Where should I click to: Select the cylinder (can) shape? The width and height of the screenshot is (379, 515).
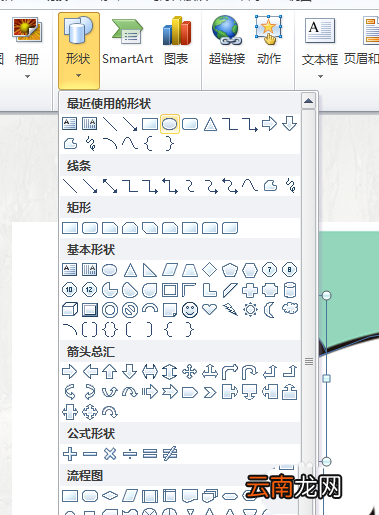click(290, 290)
